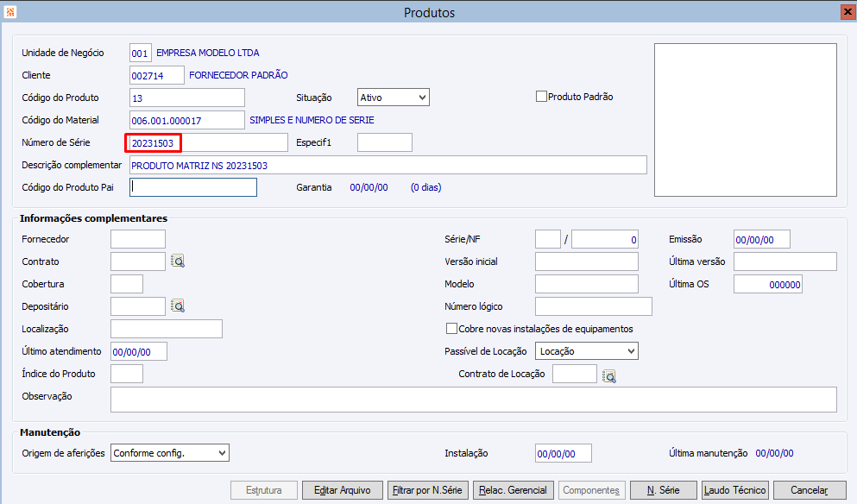Close the Produtos window
This screenshot has height=504, width=857.
click(x=848, y=11)
